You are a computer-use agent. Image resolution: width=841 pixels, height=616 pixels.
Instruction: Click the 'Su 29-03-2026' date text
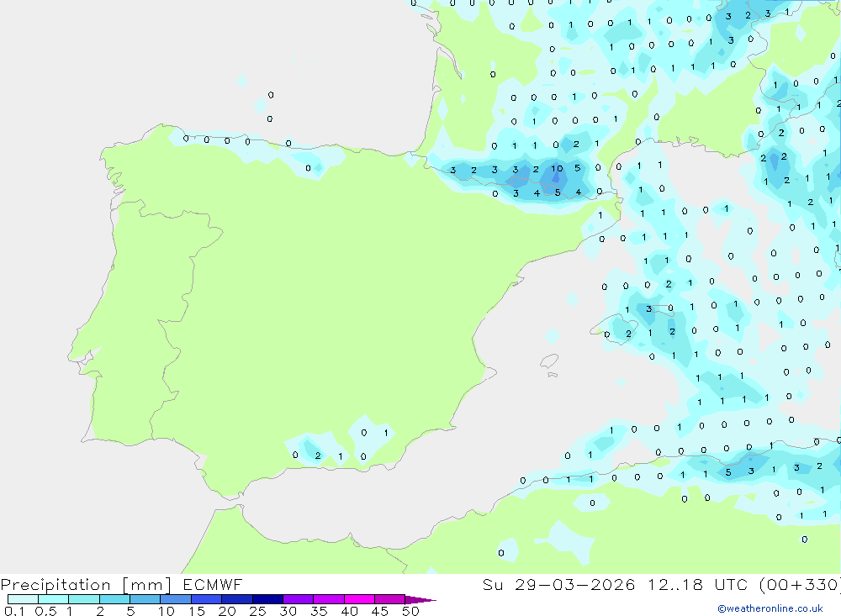pos(559,584)
